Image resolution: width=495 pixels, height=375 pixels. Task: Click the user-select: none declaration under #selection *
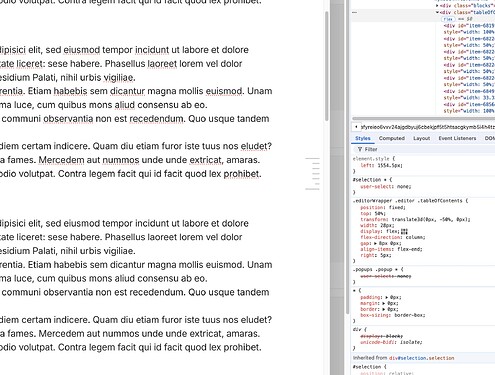point(386,187)
